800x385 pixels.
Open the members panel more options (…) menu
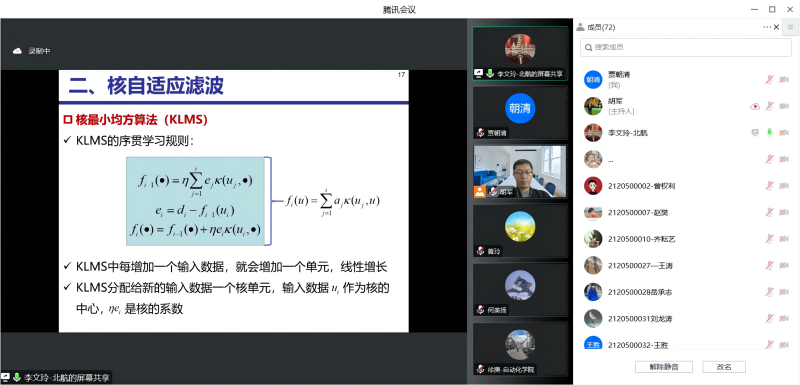[767, 28]
